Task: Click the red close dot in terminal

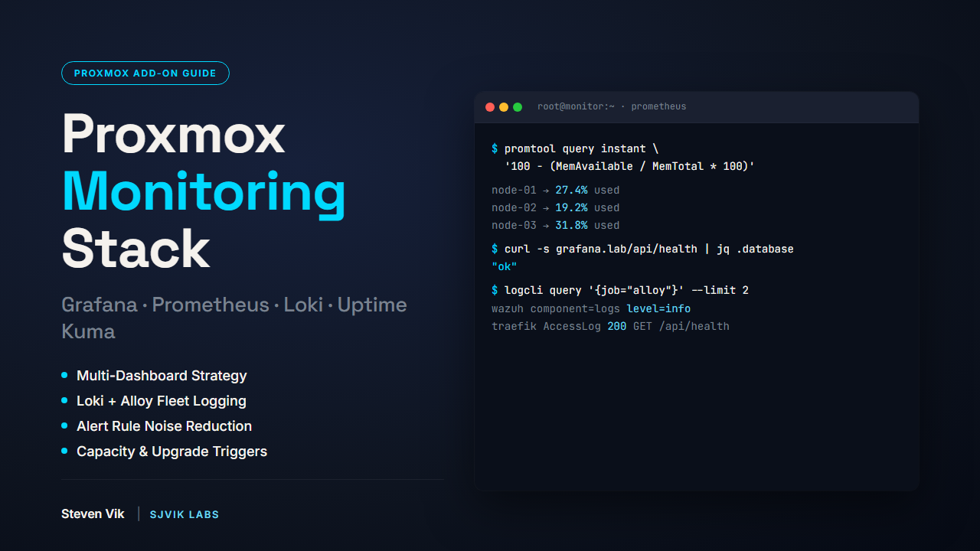Action: tap(490, 107)
